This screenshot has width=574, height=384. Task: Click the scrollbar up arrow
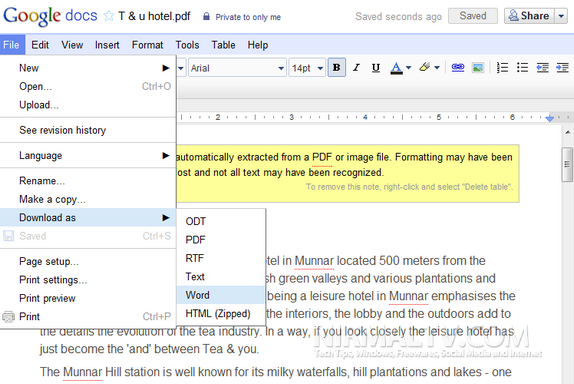[x=567, y=132]
